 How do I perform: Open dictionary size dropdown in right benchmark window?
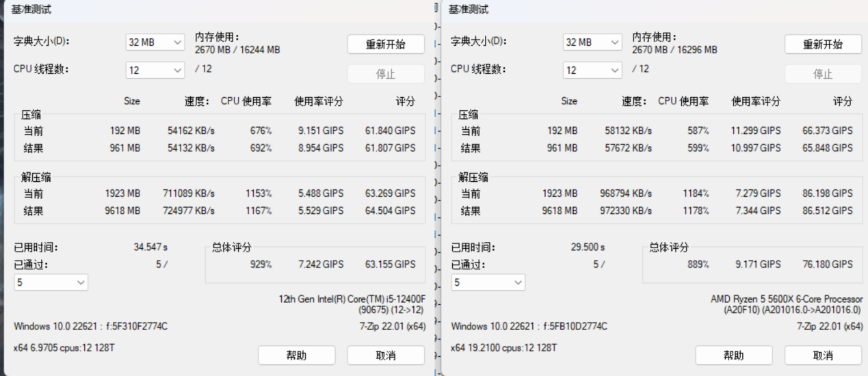(592, 42)
